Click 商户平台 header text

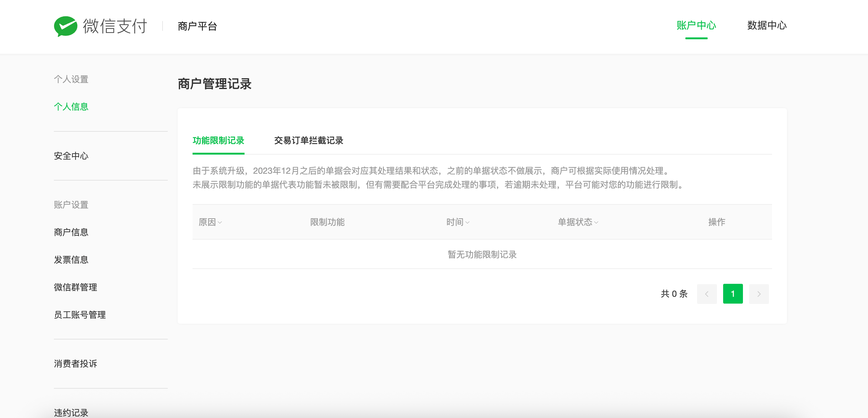[x=197, y=26]
